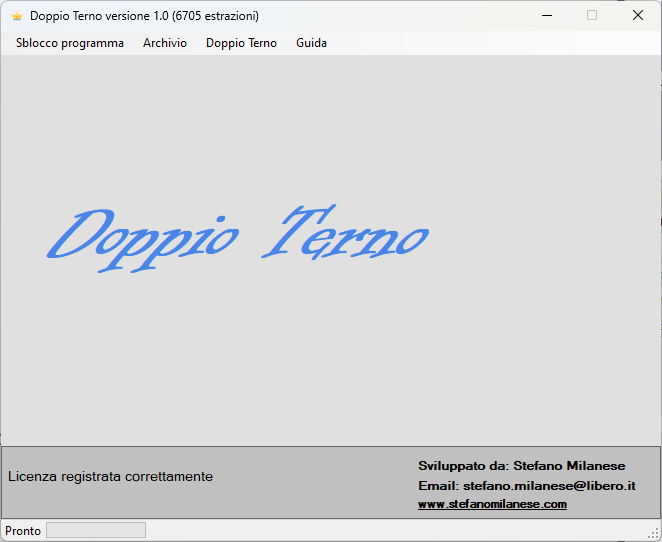Click the window resize grip corner
The height and width of the screenshot is (542, 662).
653,534
